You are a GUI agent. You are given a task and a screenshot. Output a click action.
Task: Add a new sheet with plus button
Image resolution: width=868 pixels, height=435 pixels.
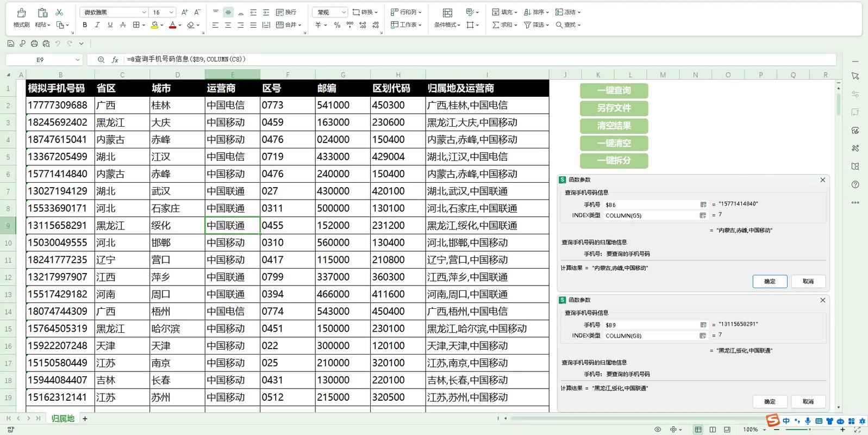click(x=85, y=419)
